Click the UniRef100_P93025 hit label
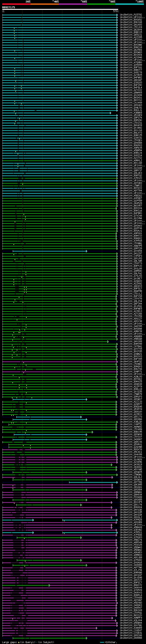Screen dimensions: 146x644 click(x=131, y=545)
